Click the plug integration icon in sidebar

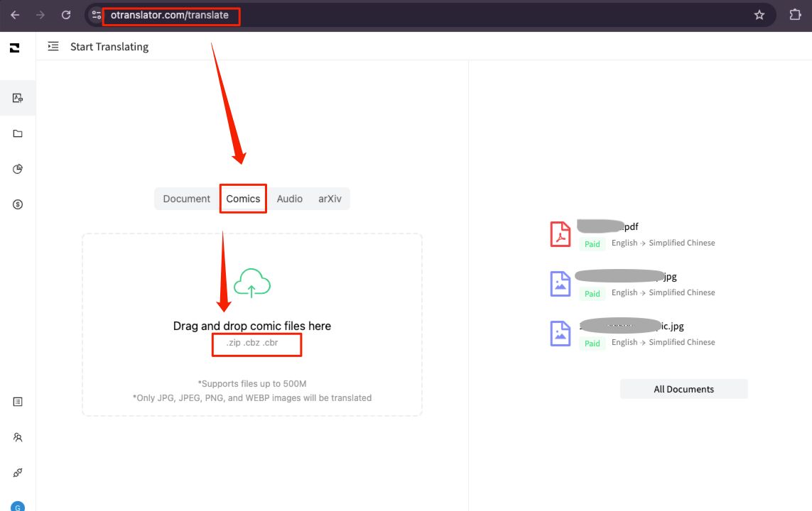[18, 473]
